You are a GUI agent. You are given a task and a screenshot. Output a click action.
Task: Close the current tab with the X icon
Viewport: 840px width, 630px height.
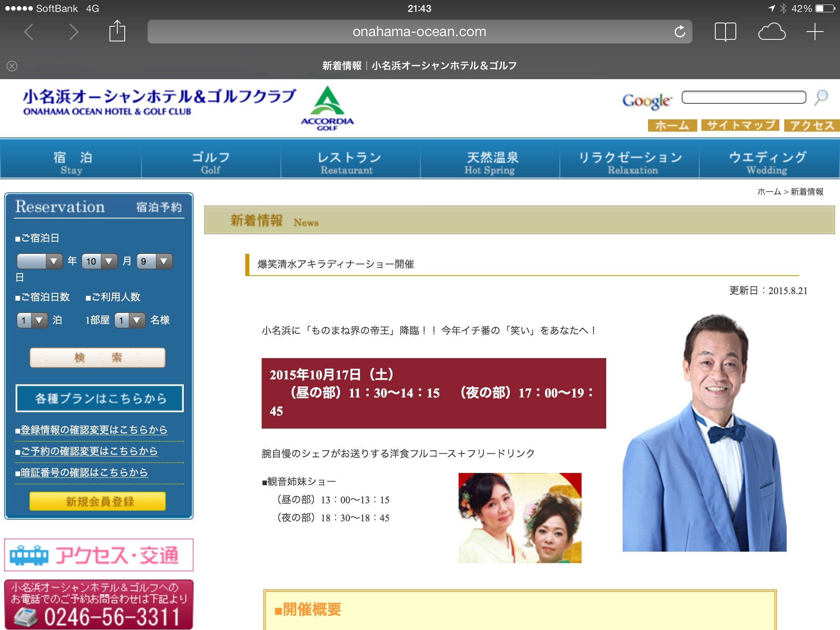[x=12, y=66]
